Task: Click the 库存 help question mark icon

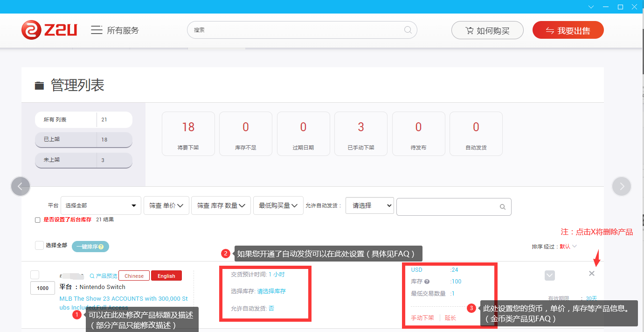Action: [x=427, y=282]
